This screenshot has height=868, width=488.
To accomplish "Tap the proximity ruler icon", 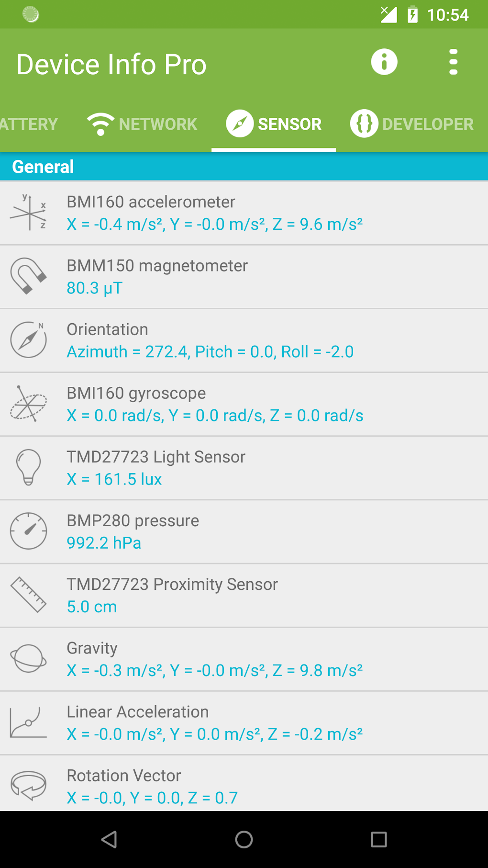I will 29,595.
